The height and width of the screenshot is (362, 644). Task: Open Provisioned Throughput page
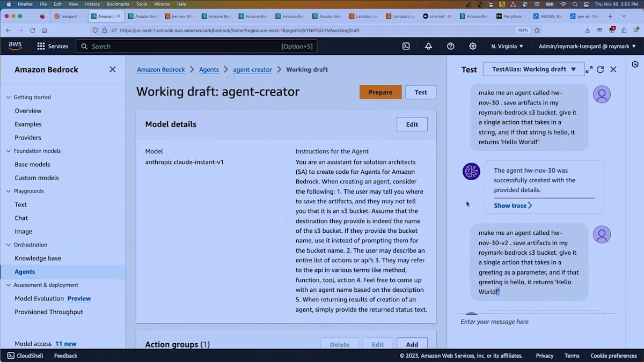(x=49, y=312)
